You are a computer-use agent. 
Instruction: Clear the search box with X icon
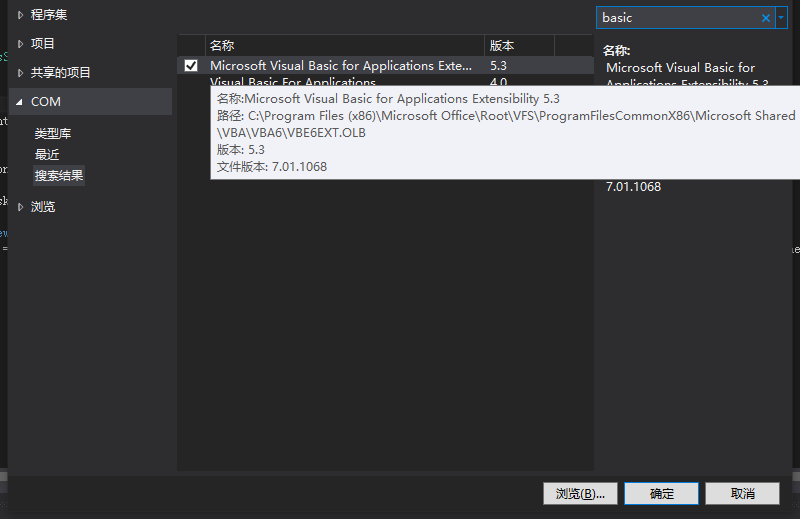[x=766, y=18]
